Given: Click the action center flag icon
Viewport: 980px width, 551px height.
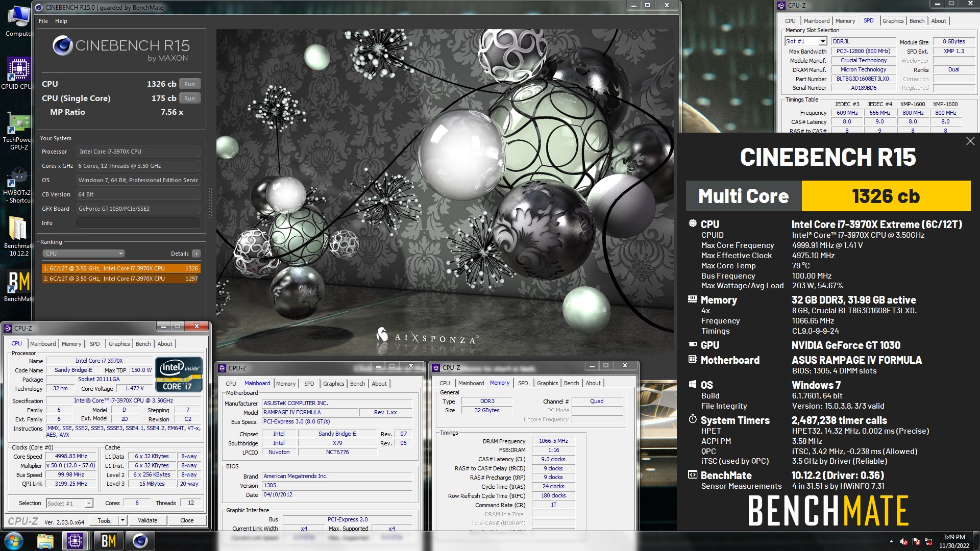Looking at the screenshot, I should click(916, 541).
